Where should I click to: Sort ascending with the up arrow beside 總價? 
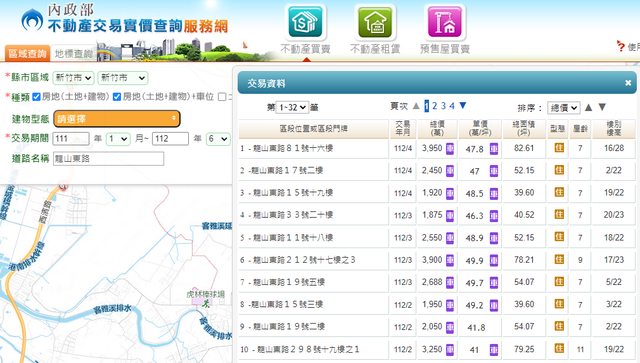click(588, 107)
